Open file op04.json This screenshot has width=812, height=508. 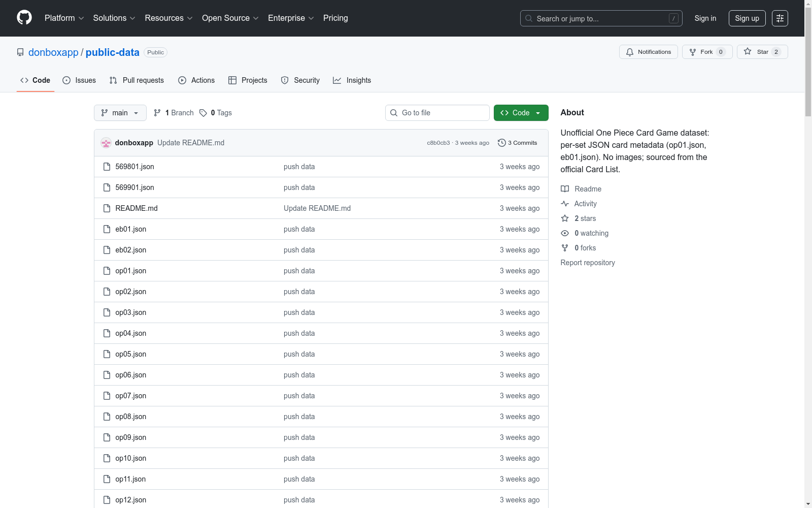coord(131,333)
